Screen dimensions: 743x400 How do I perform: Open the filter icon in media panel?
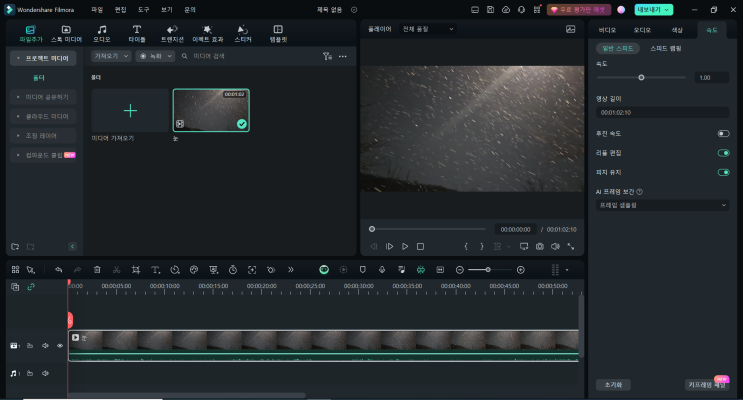coord(327,57)
